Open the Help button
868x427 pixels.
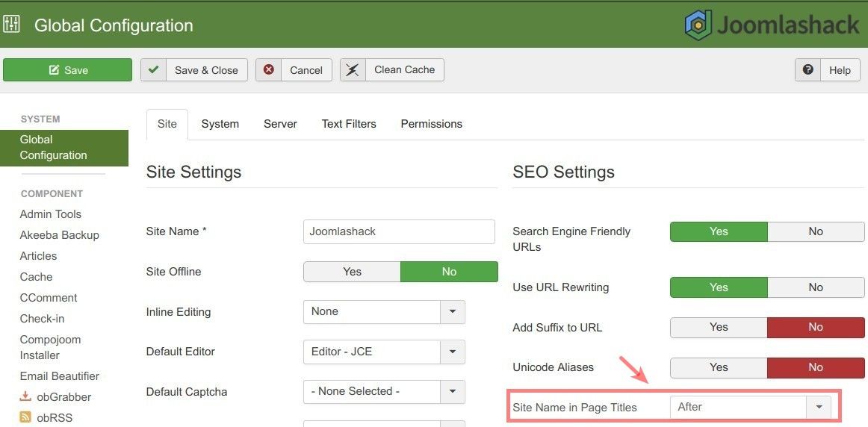(828, 69)
